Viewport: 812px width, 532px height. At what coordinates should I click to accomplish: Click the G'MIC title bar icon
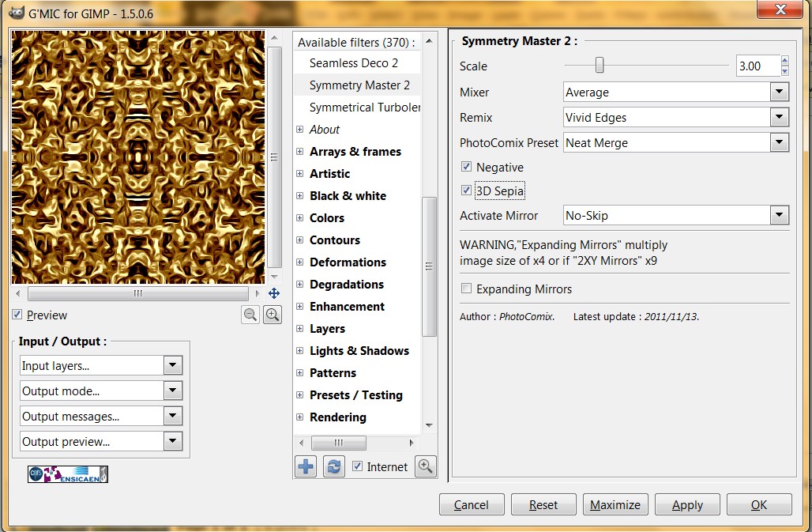coord(17,13)
